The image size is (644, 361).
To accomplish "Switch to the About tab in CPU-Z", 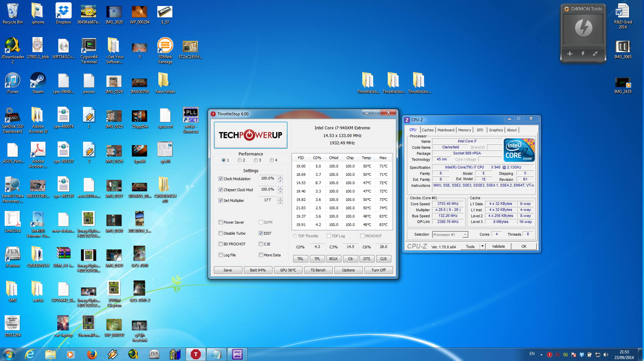I will click(512, 130).
